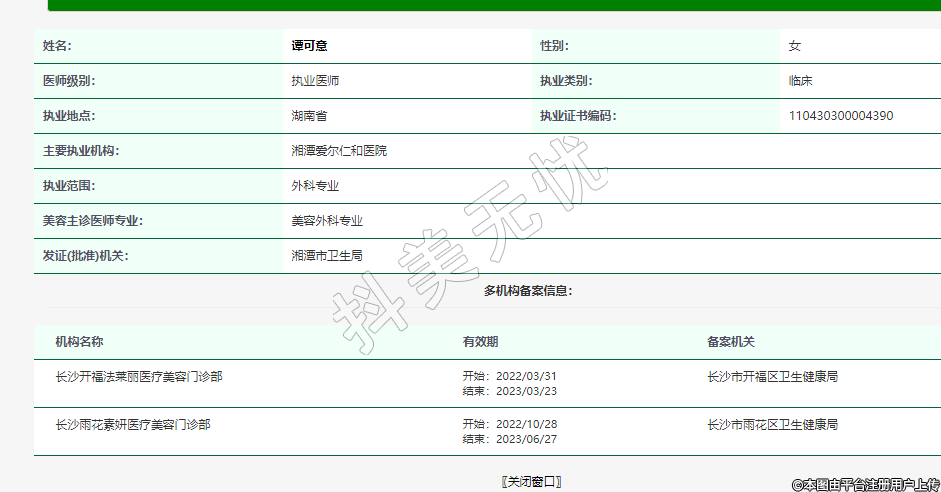The height and width of the screenshot is (492, 941).
Task: Click the 长沙开福法莱丽医疗美容门诊部 entry
Action: click(139, 377)
